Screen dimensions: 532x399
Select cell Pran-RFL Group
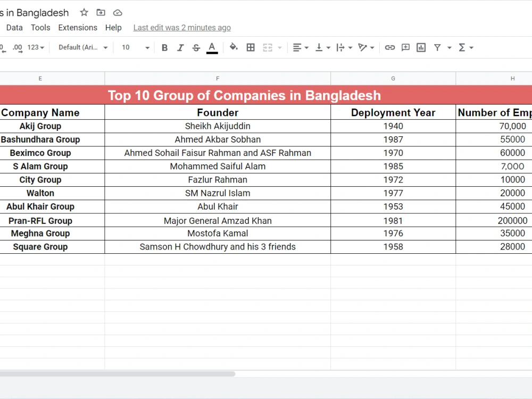coord(52,221)
